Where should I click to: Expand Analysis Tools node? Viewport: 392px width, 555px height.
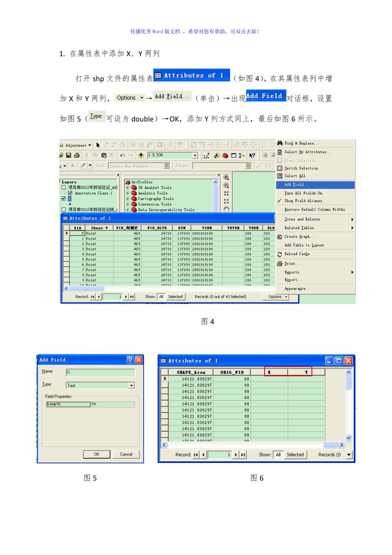(128, 193)
